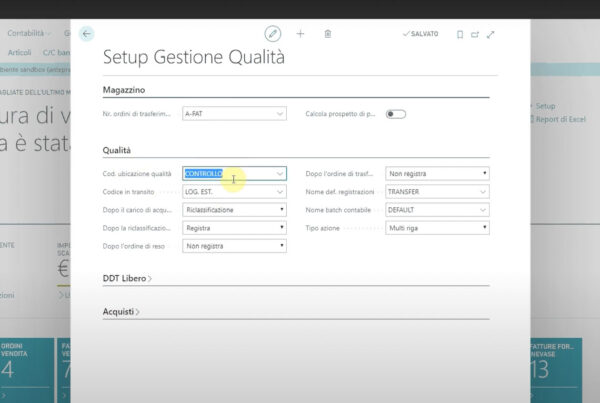Click Setup Gestione Qualità page title
Viewport: 600px width, 403px height.
pyautogui.click(x=194, y=57)
